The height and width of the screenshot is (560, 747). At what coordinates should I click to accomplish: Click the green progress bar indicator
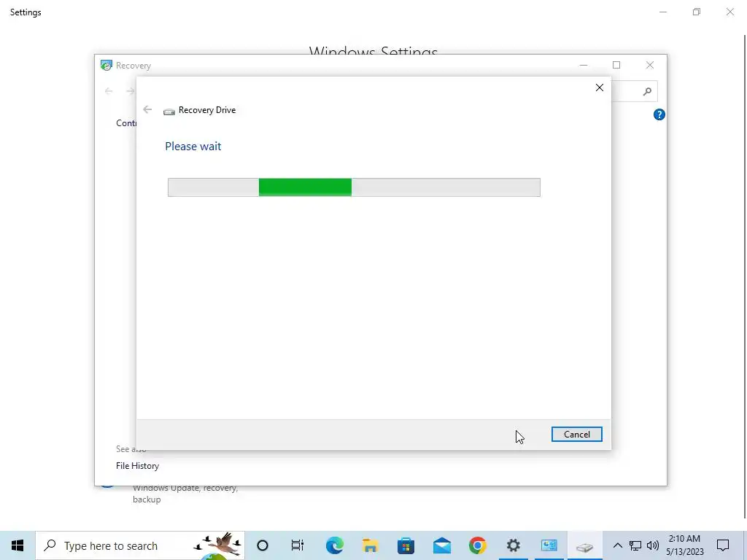click(x=305, y=187)
